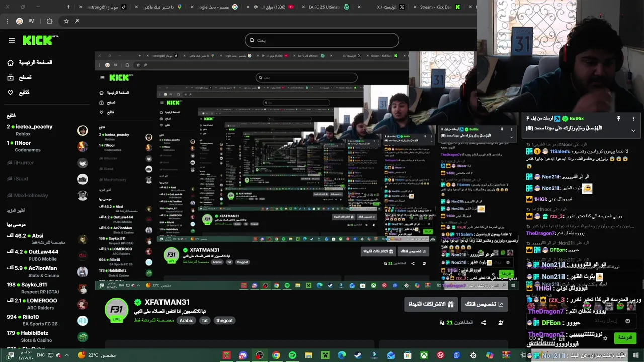Open the Chrome media controls icon
This screenshot has width=644, height=362.
[32, 21]
